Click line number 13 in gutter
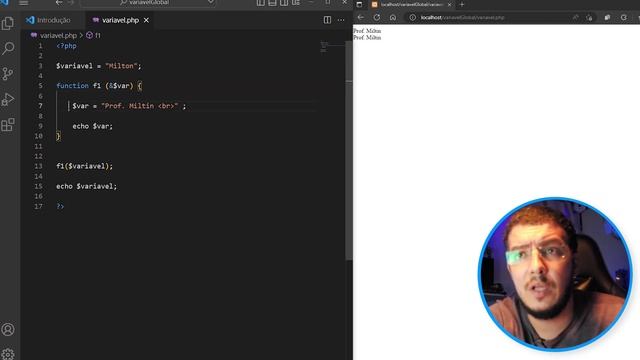Viewport: 640px width, 360px height. (38, 166)
